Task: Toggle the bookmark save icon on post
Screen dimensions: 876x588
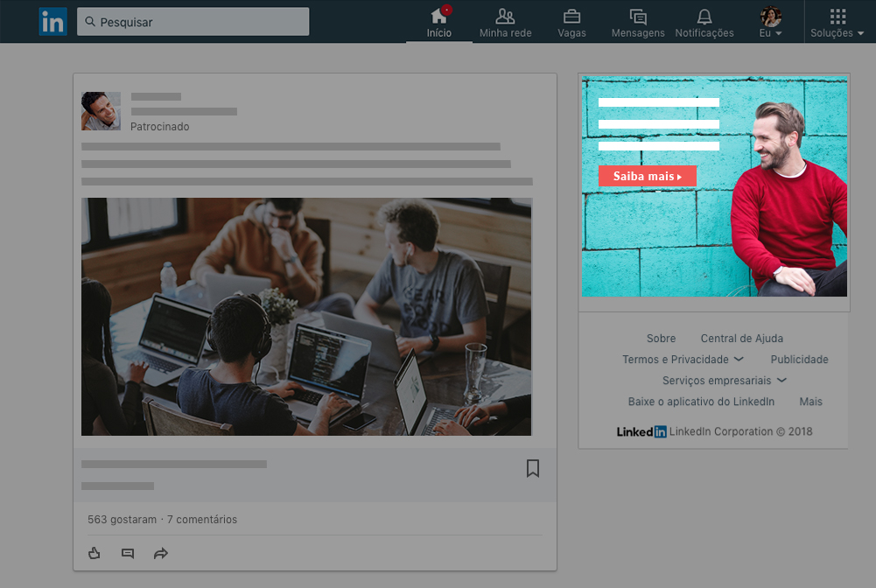Action: [533, 468]
